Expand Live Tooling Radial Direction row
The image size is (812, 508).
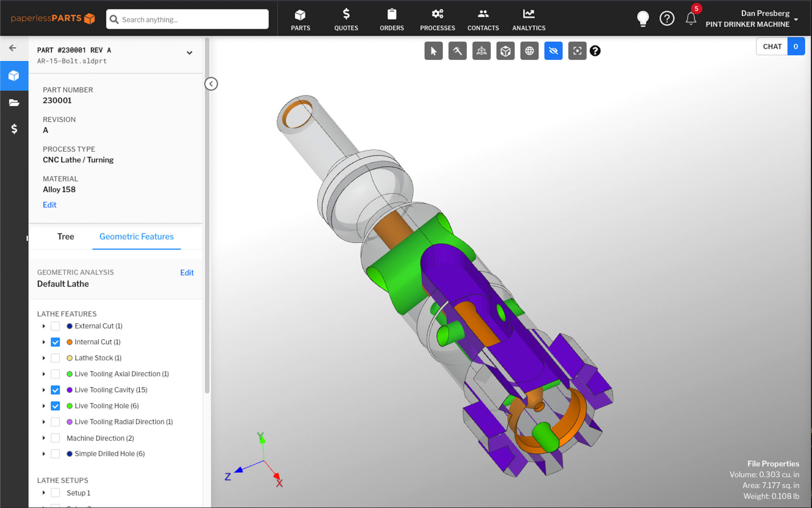44,422
